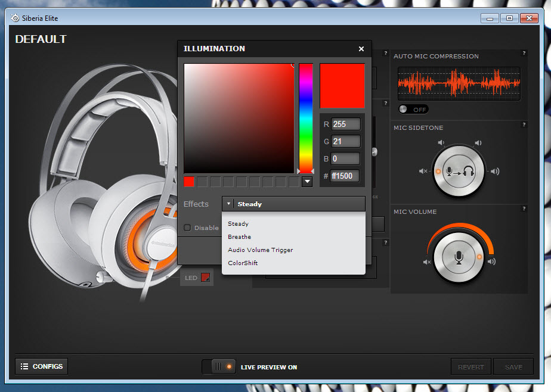Click the Auto Mic Compression waveform display

459,83
